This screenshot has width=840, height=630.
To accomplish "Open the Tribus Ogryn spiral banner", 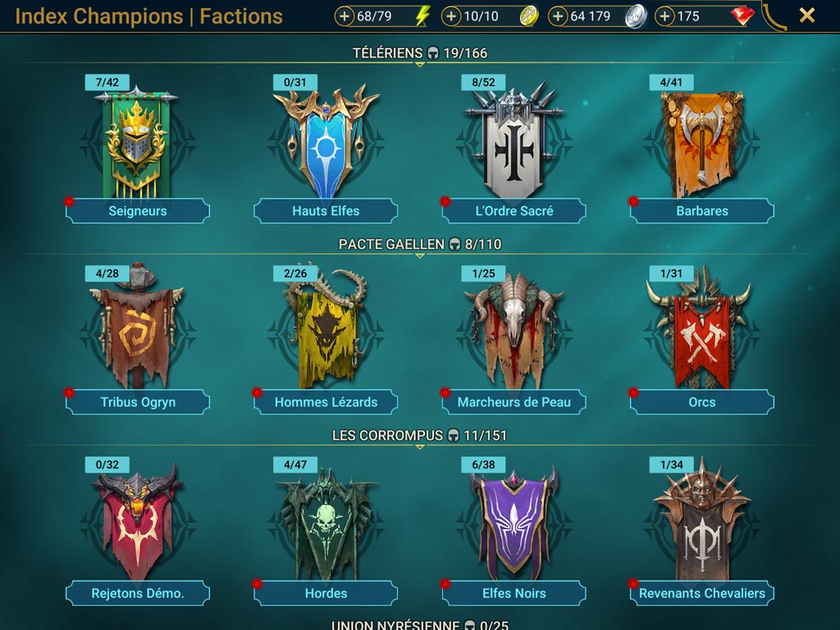I will click(137, 326).
